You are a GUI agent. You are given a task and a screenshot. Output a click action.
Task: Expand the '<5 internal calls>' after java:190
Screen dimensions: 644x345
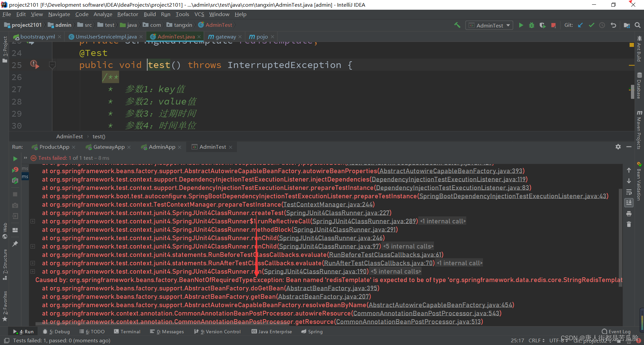[396, 272]
